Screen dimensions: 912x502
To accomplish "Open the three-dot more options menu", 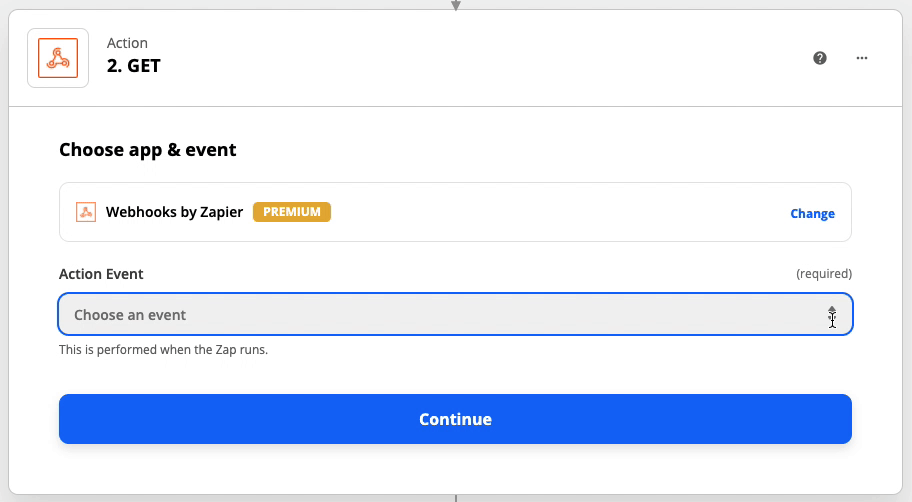I will pyautogui.click(x=862, y=58).
